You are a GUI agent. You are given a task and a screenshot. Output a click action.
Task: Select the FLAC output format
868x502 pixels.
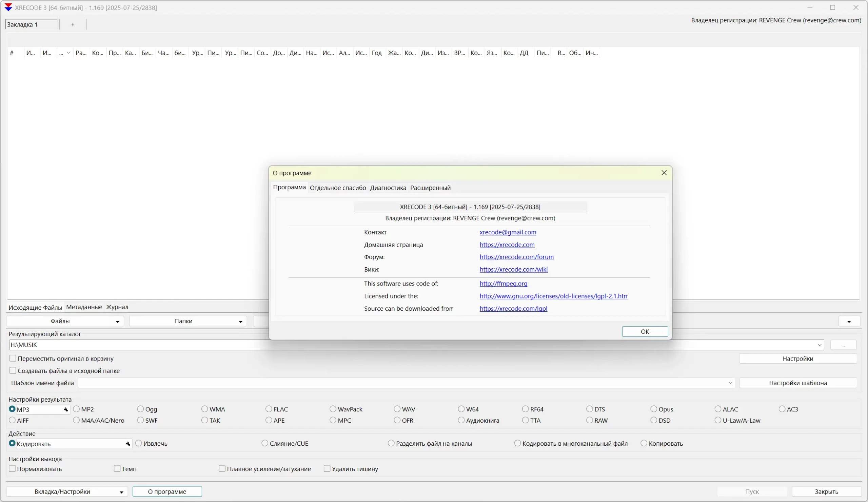269,409
